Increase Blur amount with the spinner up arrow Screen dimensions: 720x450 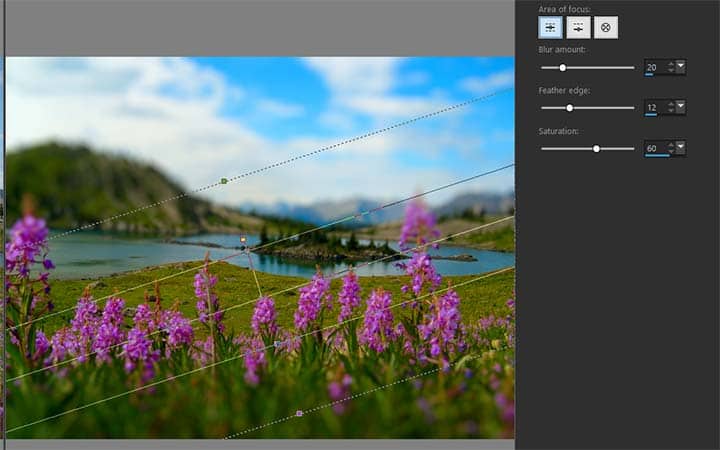(x=671, y=64)
